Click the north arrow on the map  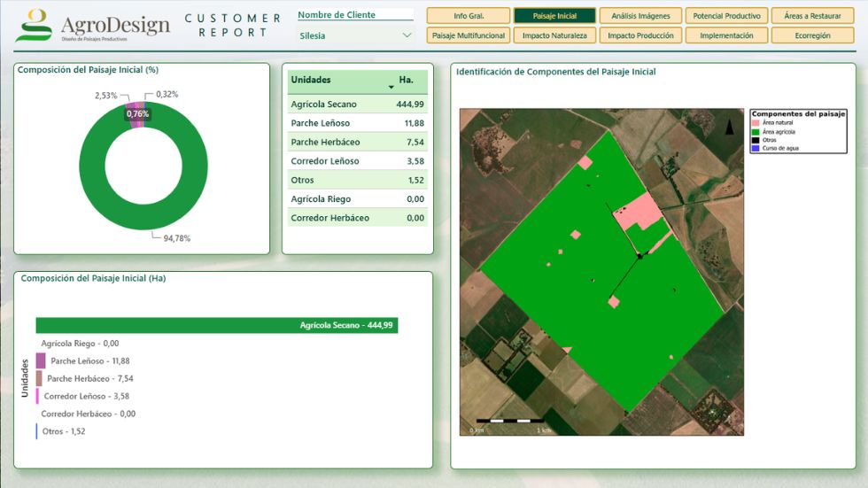(730, 127)
